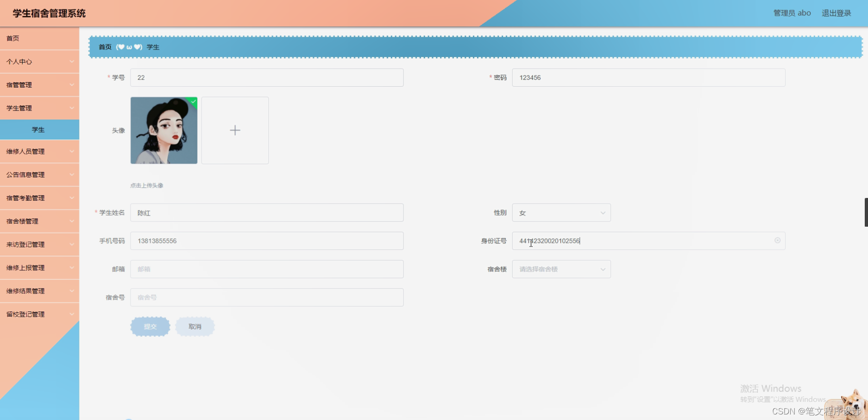Click the heart icon in the breadcrumb bar

(x=121, y=47)
